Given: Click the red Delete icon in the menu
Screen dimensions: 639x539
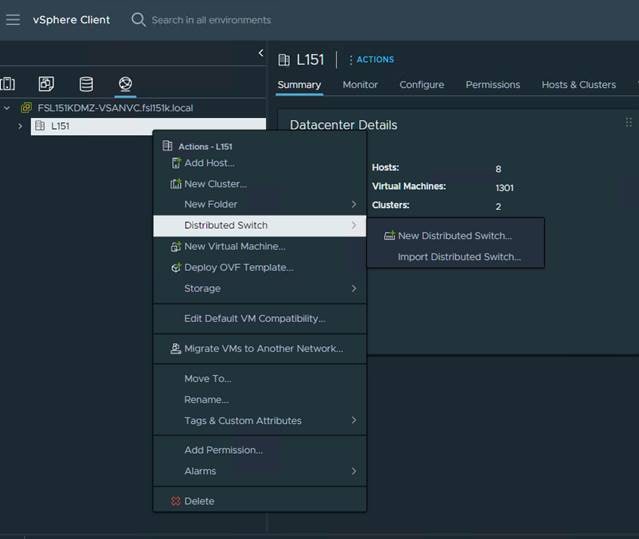Looking at the screenshot, I should tap(176, 501).
